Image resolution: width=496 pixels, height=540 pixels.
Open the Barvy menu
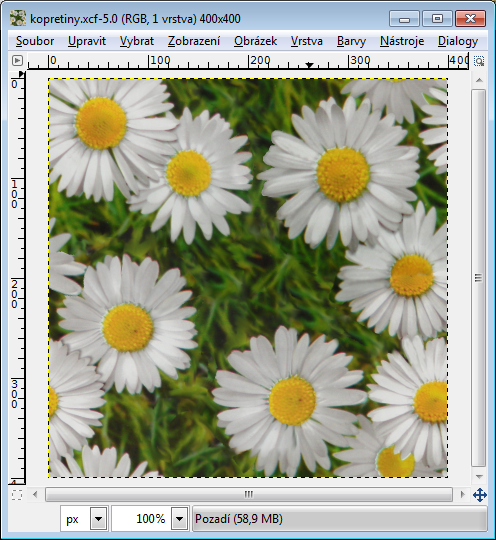click(x=351, y=41)
